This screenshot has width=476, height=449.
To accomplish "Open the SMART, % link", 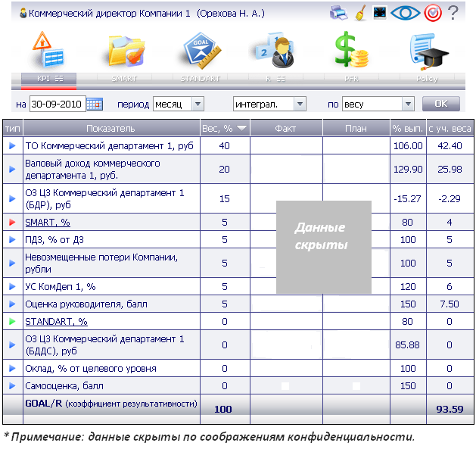I will [48, 223].
